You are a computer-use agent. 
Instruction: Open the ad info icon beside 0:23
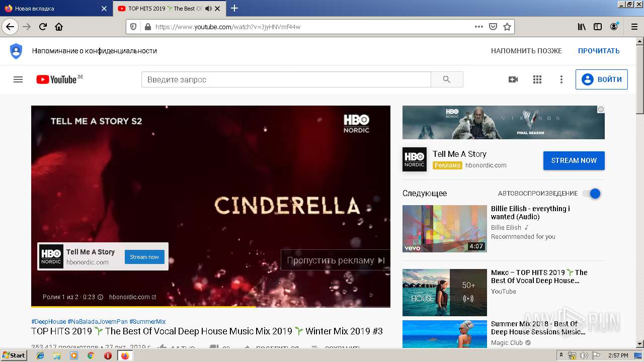click(x=100, y=297)
